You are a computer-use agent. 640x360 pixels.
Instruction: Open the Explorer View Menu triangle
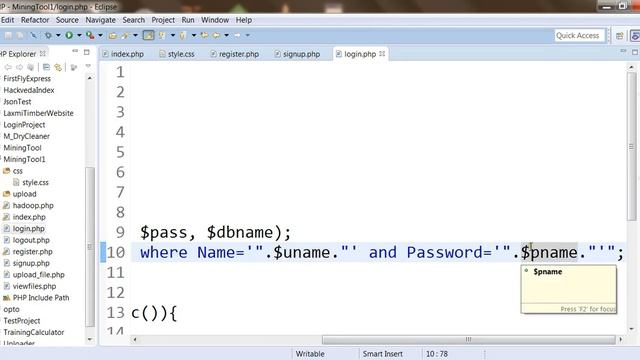[x=88, y=66]
